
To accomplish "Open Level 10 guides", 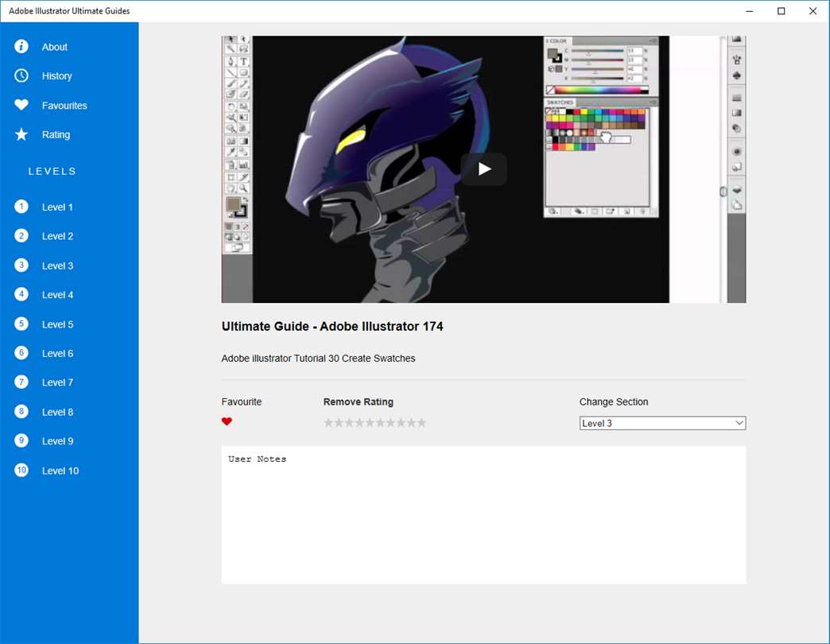I will (x=60, y=471).
